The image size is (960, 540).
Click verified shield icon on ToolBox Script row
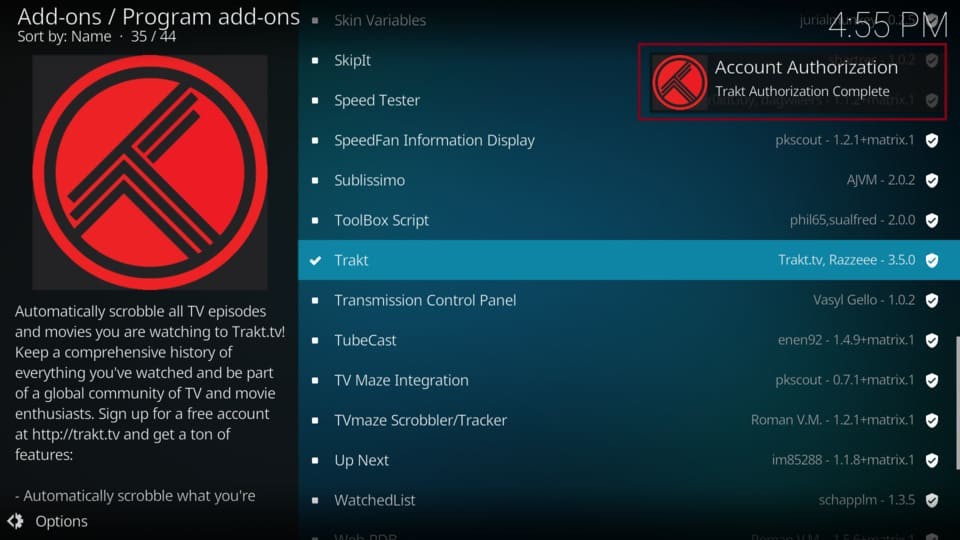click(x=932, y=220)
